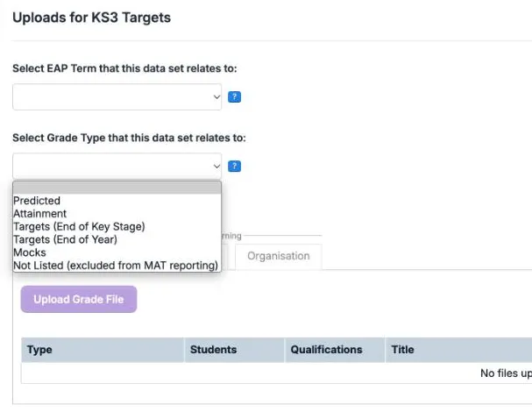The width and height of the screenshot is (532, 419).
Task: Click the Type column header
Action: (103, 350)
